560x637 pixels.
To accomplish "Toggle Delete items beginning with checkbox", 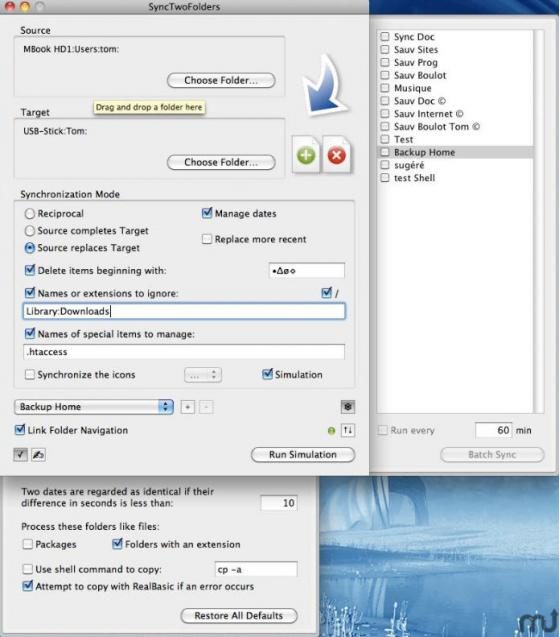I will point(30,270).
